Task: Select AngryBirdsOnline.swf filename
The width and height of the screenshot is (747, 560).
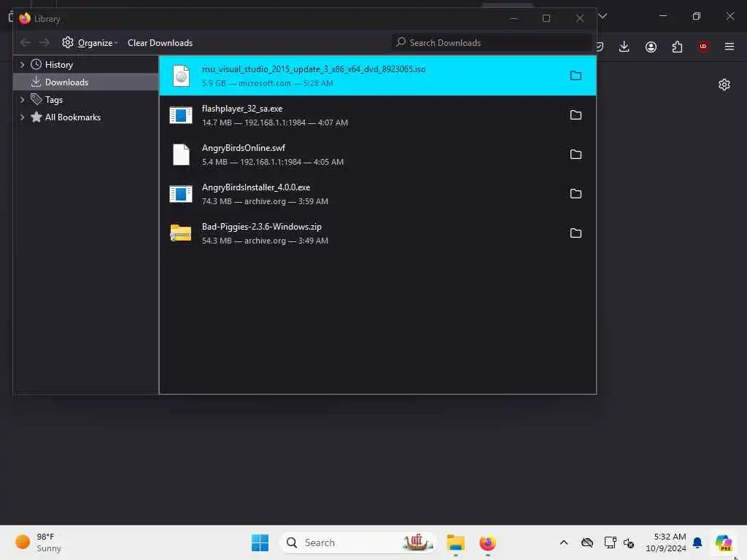Action: [x=244, y=148]
